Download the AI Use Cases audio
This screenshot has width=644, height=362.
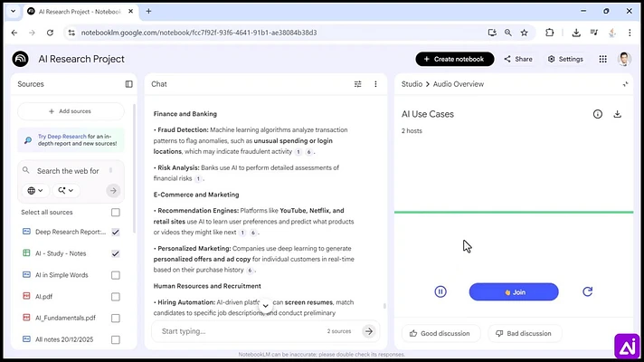(617, 114)
